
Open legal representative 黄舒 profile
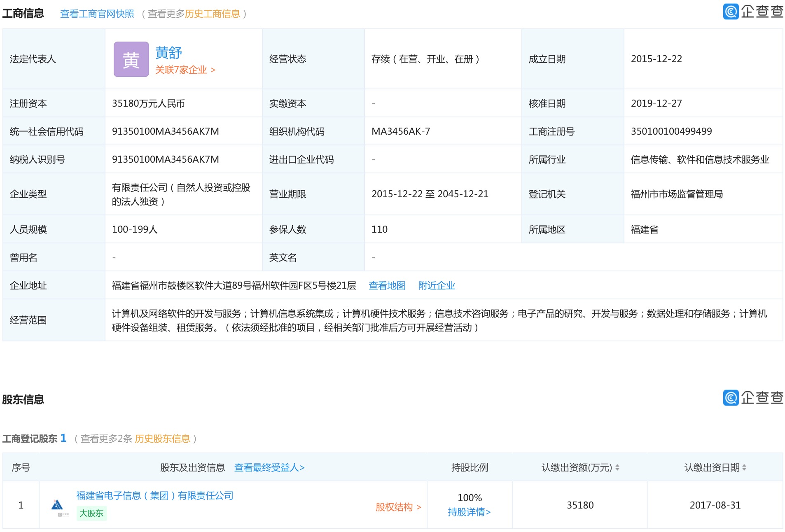pyautogui.click(x=168, y=53)
